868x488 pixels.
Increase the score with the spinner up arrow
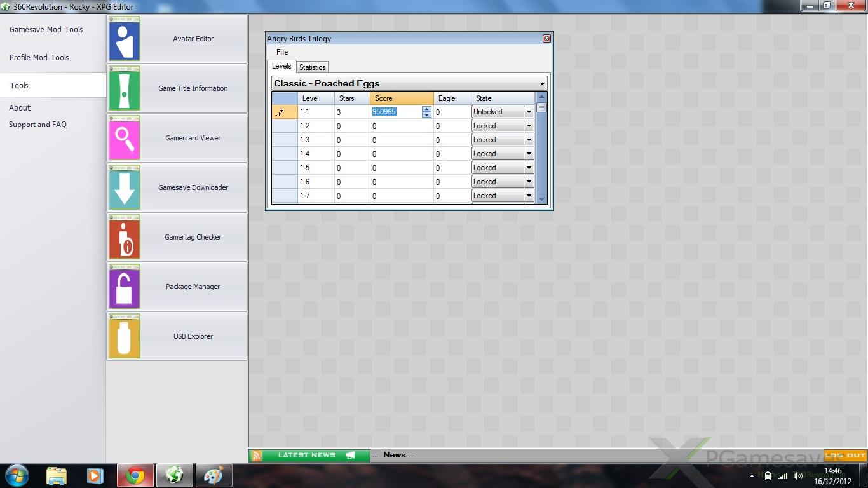click(x=426, y=109)
